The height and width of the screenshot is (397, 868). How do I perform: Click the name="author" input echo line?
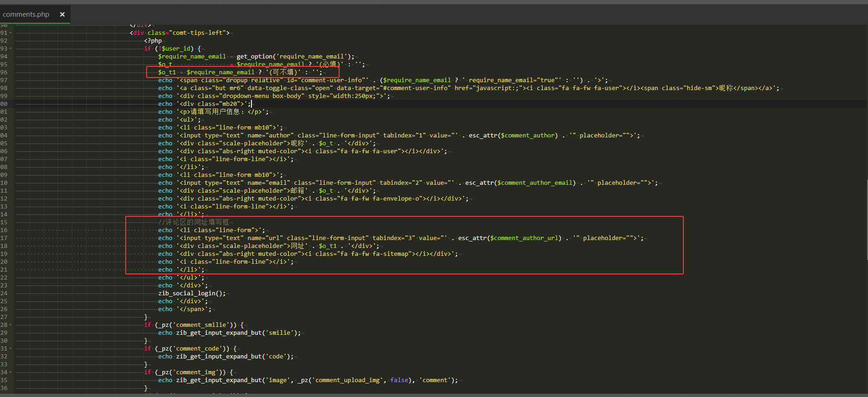coord(399,136)
